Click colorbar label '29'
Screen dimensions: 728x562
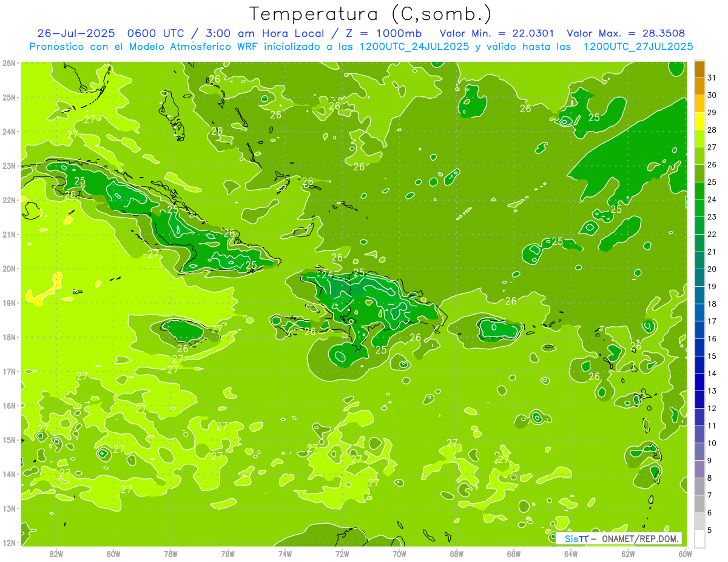coord(712,113)
